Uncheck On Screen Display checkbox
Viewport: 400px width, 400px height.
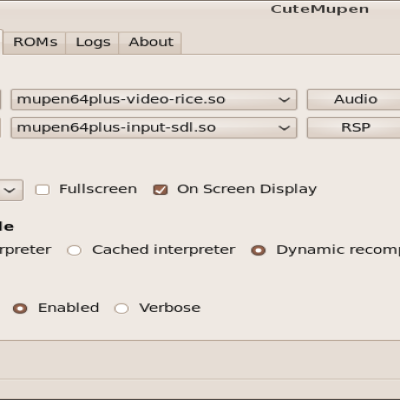point(160,190)
